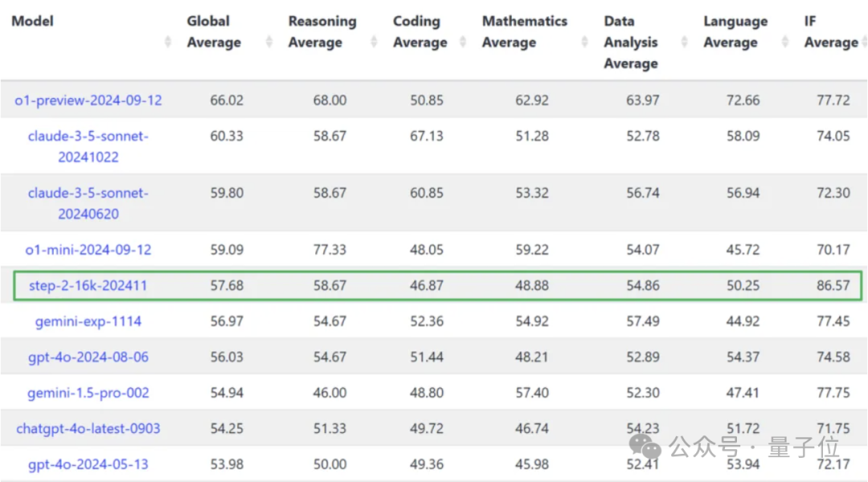
Task: Open o1-mini-2024-09-12 model link
Action: tap(88, 250)
